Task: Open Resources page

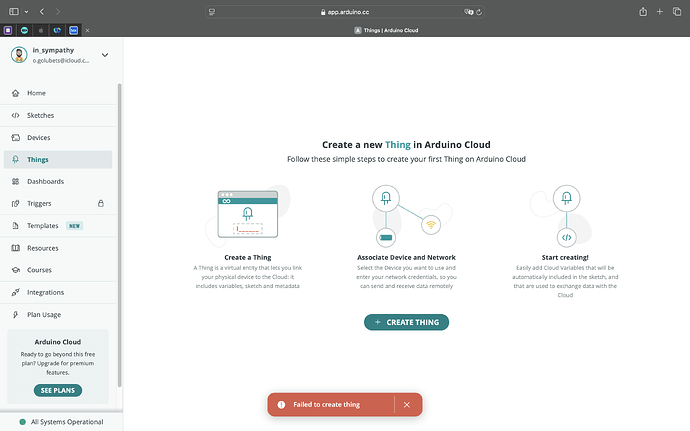Action: 58,248
